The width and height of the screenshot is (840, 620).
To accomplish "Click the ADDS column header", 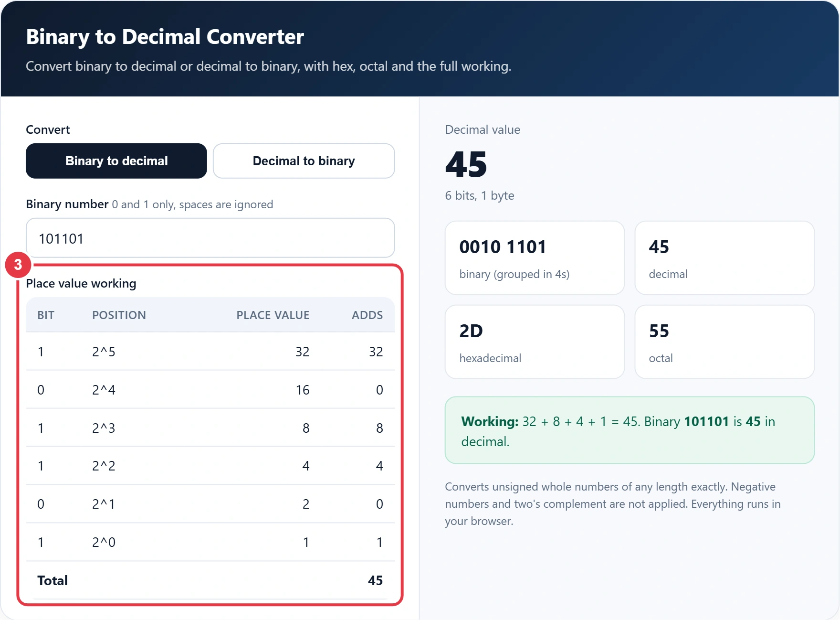I will pyautogui.click(x=367, y=315).
